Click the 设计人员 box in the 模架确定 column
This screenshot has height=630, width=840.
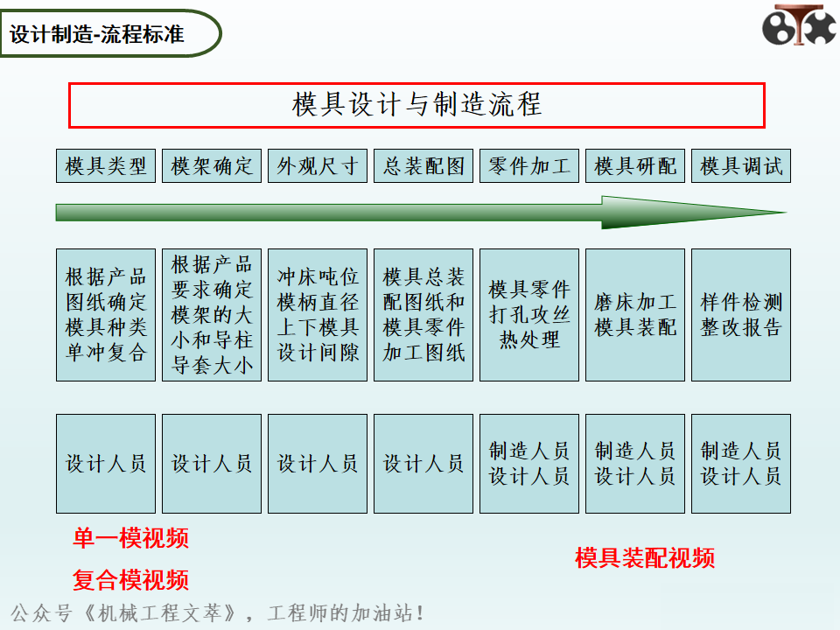pyautogui.click(x=212, y=464)
